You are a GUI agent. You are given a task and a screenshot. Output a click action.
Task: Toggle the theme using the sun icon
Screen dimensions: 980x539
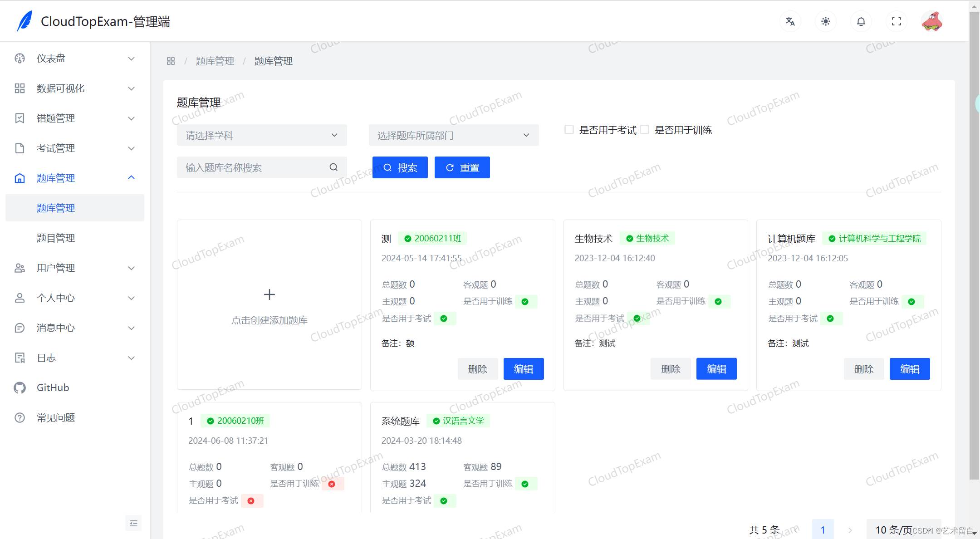[x=825, y=21]
